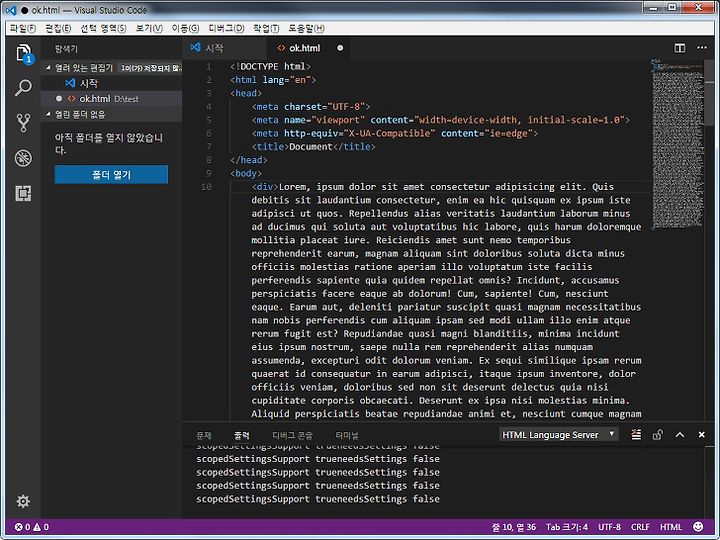Click line and column indicator in status bar
This screenshot has height=540, width=720.
click(x=514, y=527)
